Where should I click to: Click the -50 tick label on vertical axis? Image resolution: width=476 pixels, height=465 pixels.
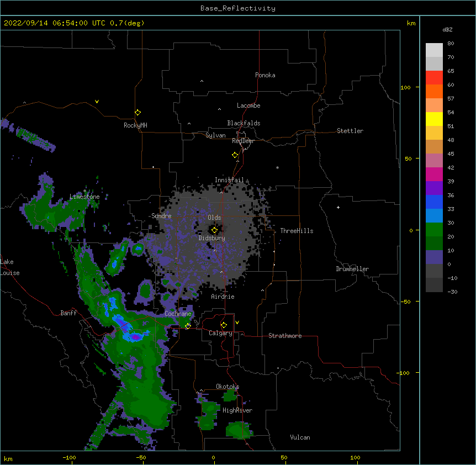point(405,302)
